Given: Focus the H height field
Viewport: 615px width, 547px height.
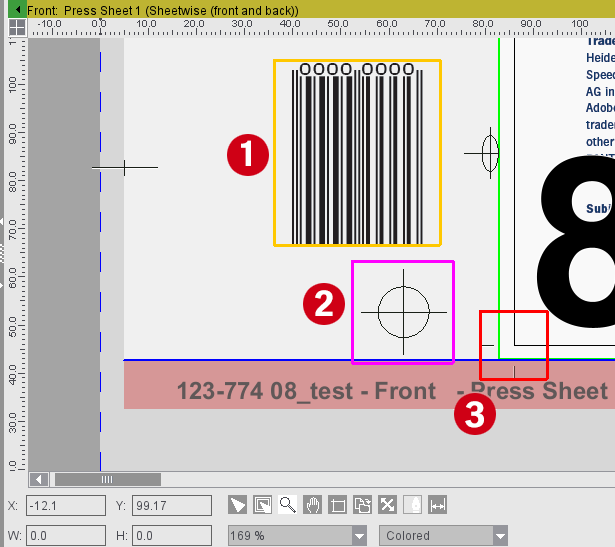Looking at the screenshot, I should [173, 536].
